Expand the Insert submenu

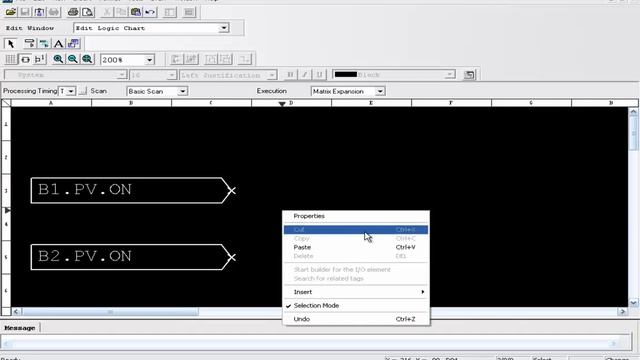[x=356, y=292]
